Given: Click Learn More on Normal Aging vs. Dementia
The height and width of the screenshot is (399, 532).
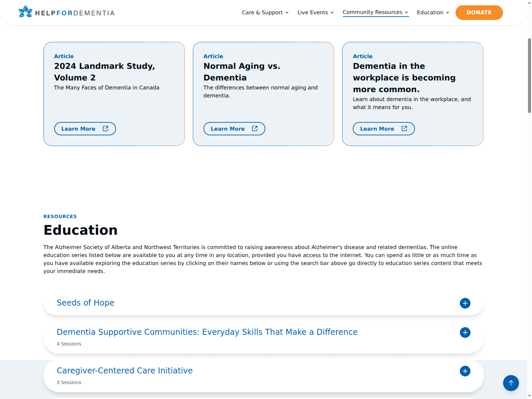Looking at the screenshot, I should [234, 129].
